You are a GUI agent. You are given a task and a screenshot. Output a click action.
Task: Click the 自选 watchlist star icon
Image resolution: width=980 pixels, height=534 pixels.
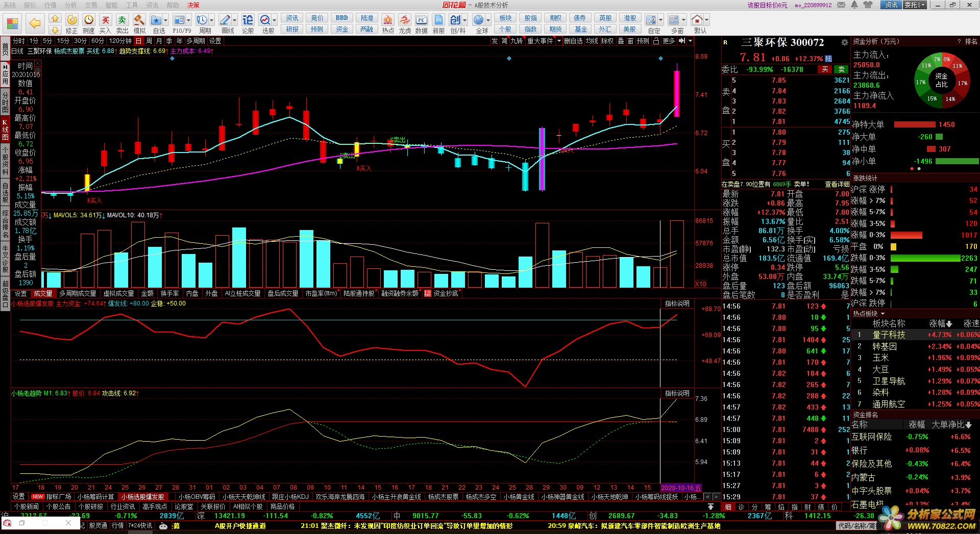[x=156, y=20]
